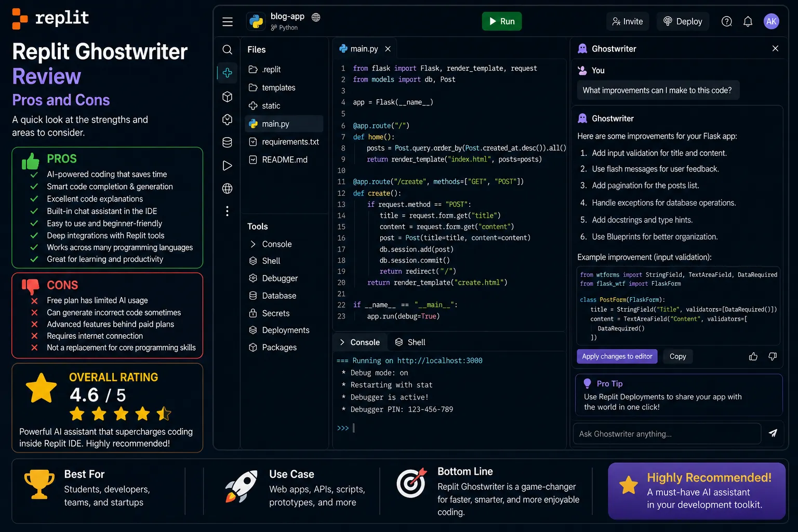Copy the Ghostwriter example code

click(x=677, y=356)
